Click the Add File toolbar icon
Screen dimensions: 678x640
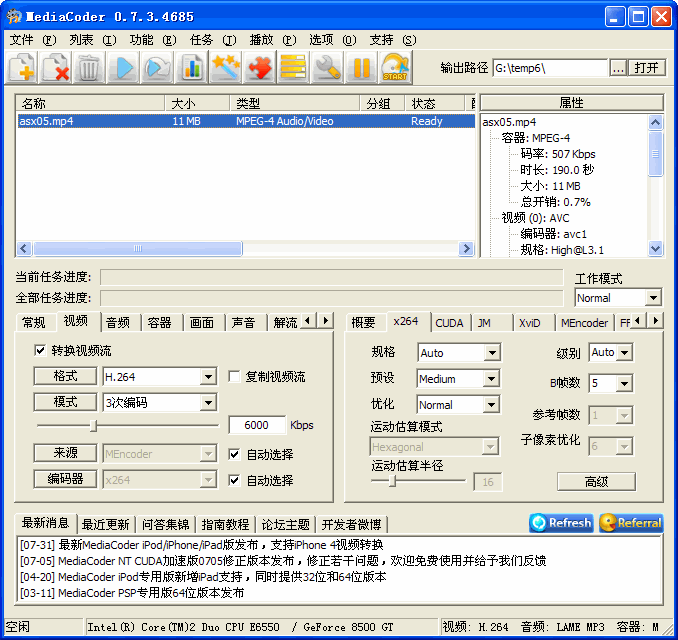point(21,67)
